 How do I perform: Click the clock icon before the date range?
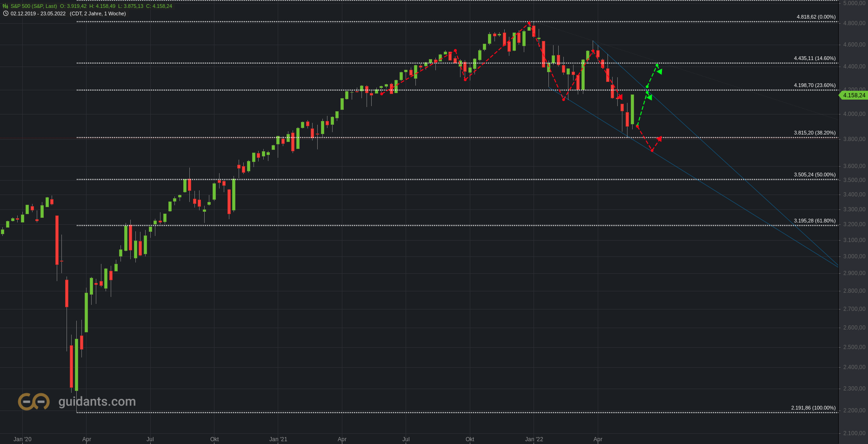(6, 13)
